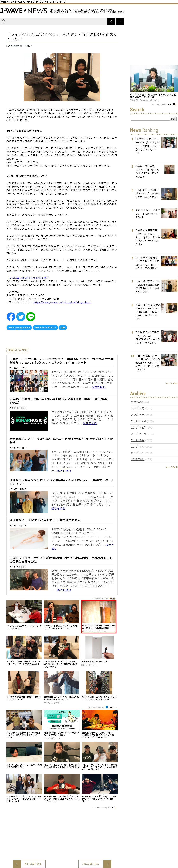The height and width of the screenshot is (868, 178).
Task: Expand ranking with もっと見る link
Action: (x=171, y=383)
